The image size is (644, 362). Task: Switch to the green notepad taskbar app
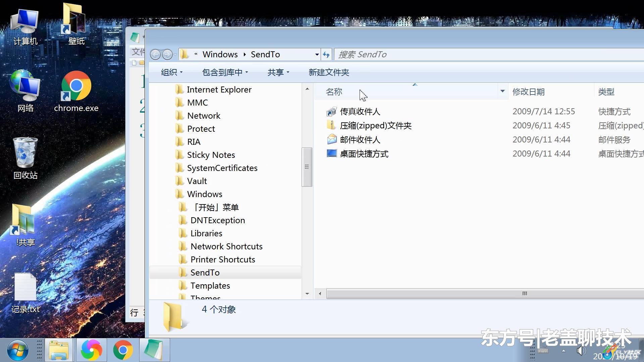click(154, 350)
